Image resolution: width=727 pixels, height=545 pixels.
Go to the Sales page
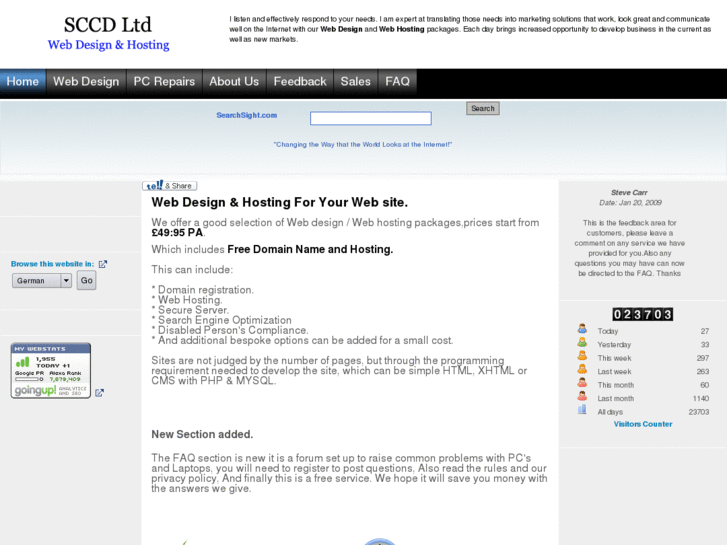pyautogui.click(x=356, y=82)
